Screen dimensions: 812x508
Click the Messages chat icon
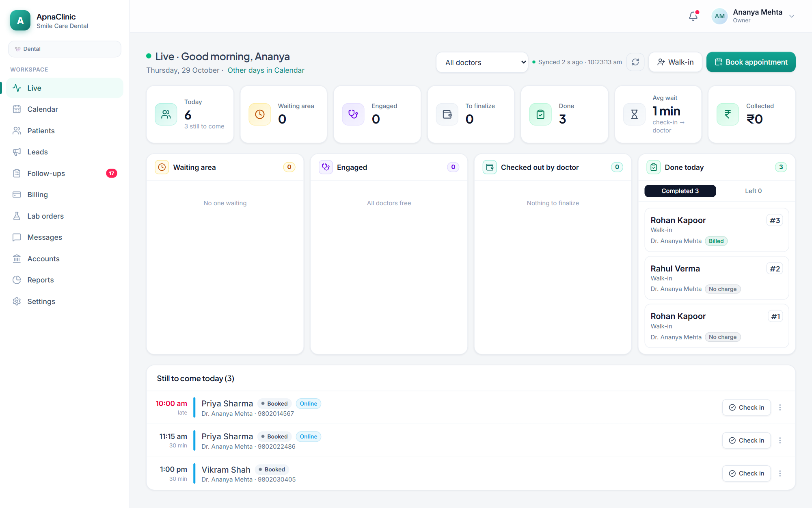click(x=17, y=237)
